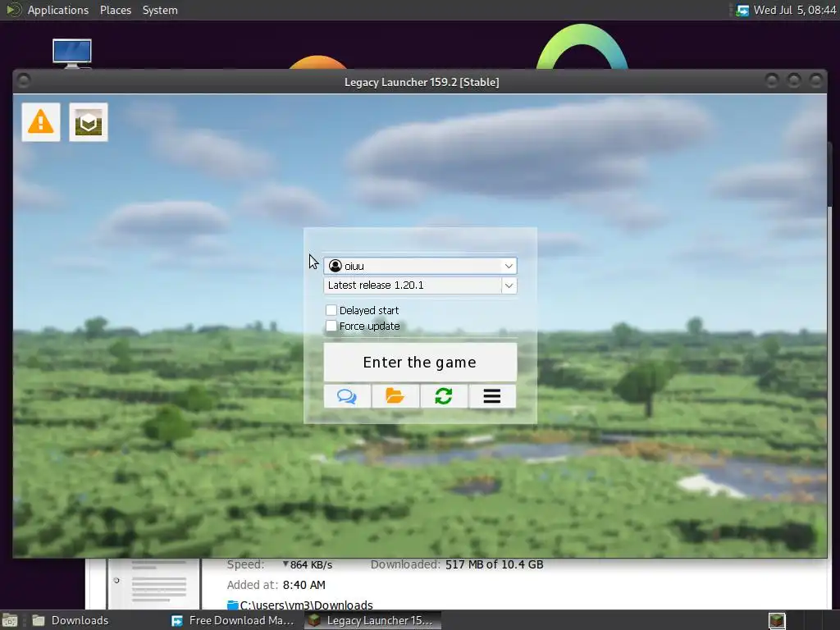Switch to Downloads taskbar window
This screenshot has width=840, height=630.
(71, 620)
